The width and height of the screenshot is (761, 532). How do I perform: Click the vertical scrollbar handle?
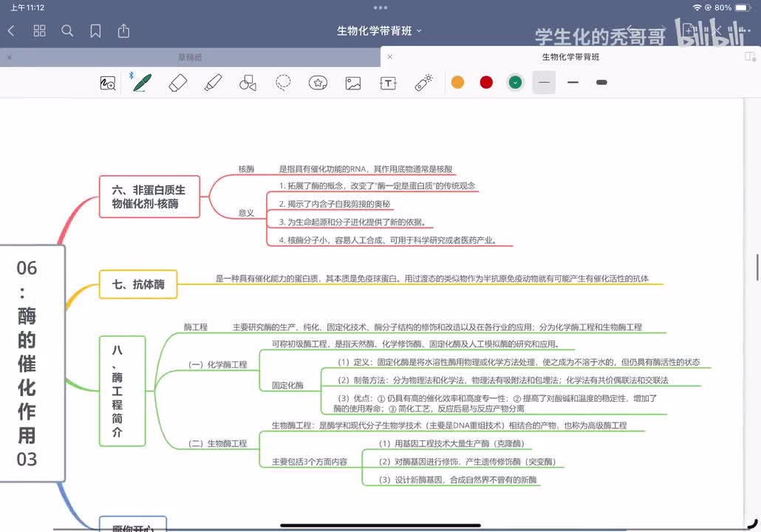(x=757, y=267)
